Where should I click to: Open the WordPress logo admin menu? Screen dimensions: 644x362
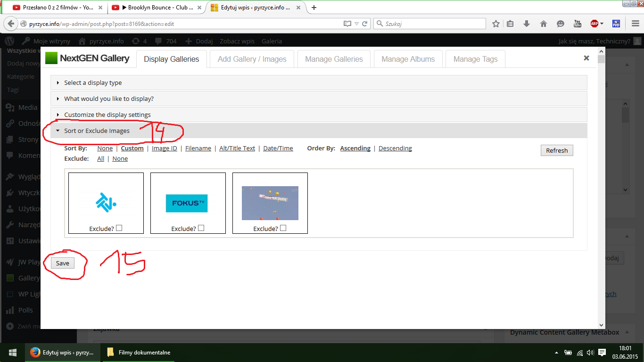tap(9, 41)
